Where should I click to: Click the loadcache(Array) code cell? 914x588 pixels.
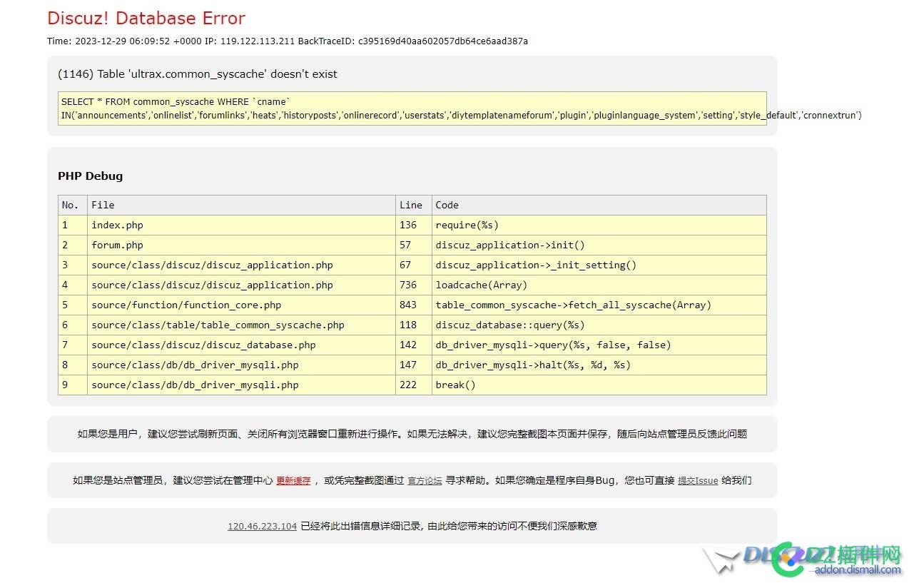click(599, 285)
